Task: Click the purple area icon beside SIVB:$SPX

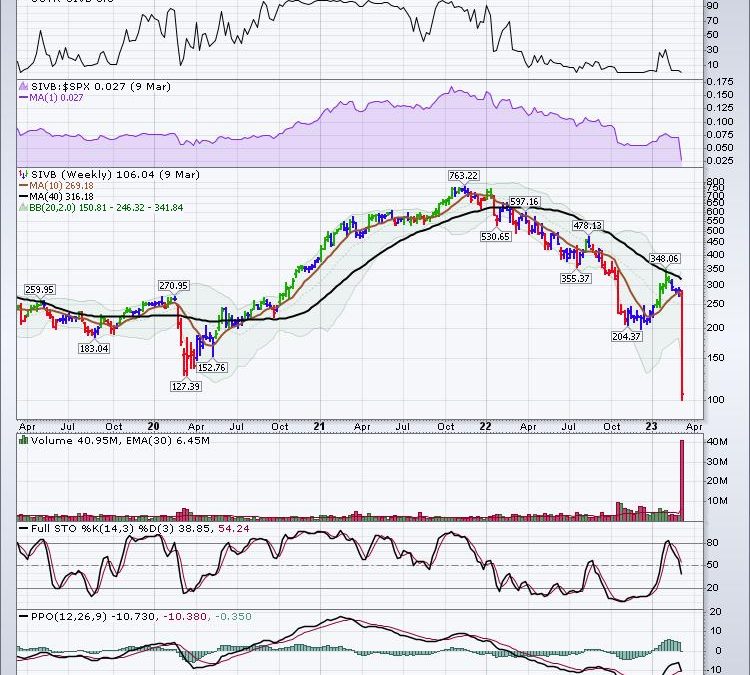Action: 23,87
